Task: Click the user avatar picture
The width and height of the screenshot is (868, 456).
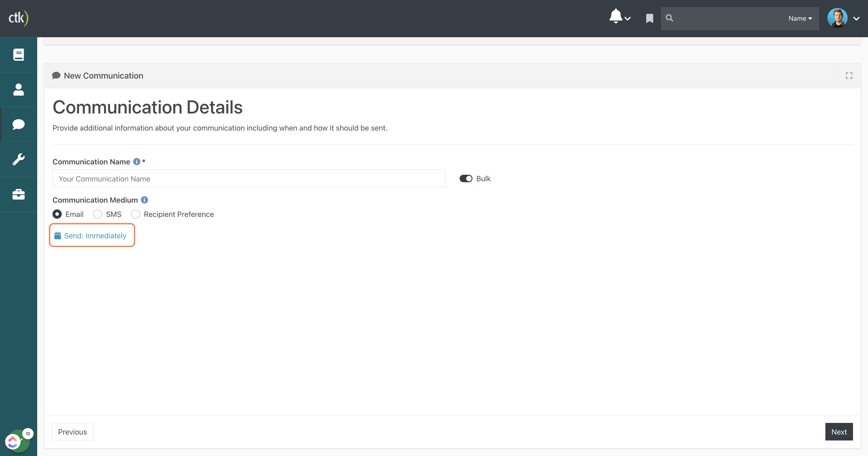Action: click(837, 18)
